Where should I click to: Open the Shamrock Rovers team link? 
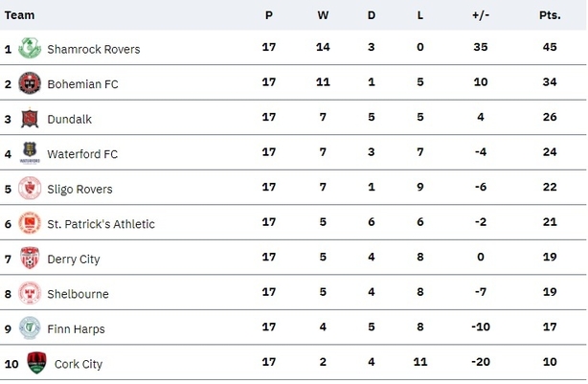point(94,49)
